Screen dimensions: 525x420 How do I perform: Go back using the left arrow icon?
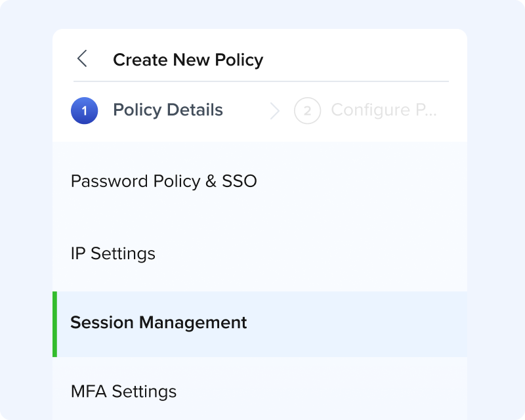[82, 59]
